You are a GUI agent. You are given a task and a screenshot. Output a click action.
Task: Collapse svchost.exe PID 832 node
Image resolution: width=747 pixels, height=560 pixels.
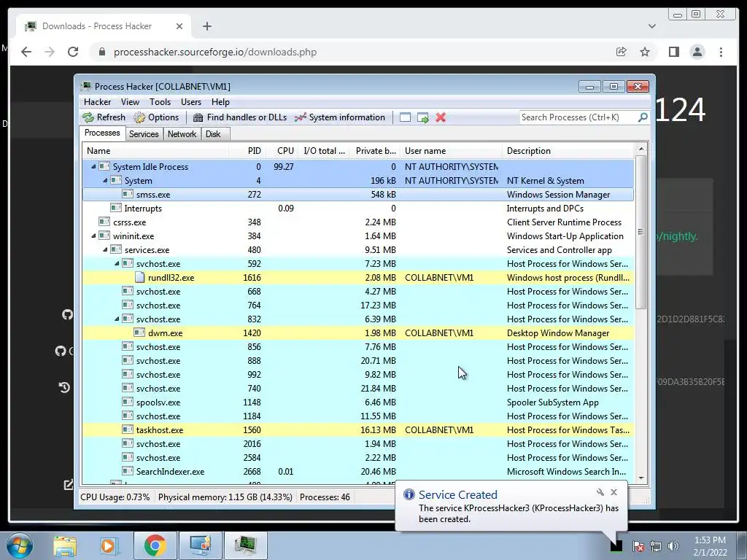point(117,319)
